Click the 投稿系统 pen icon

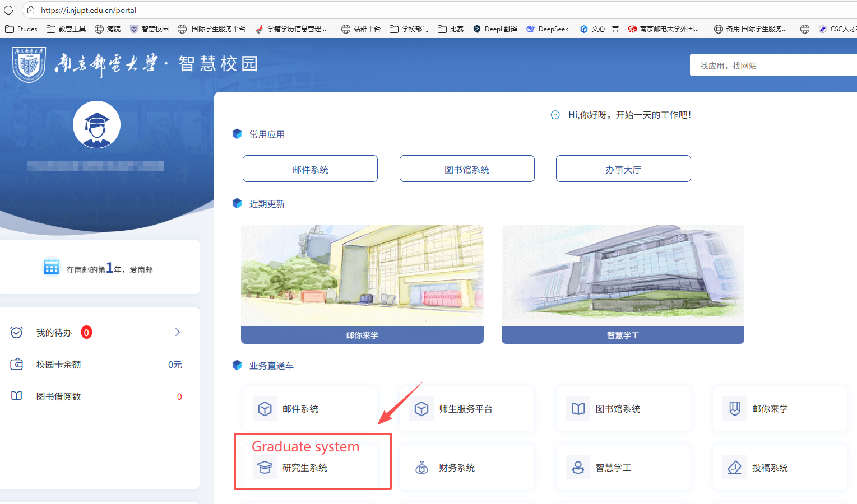pos(735,467)
